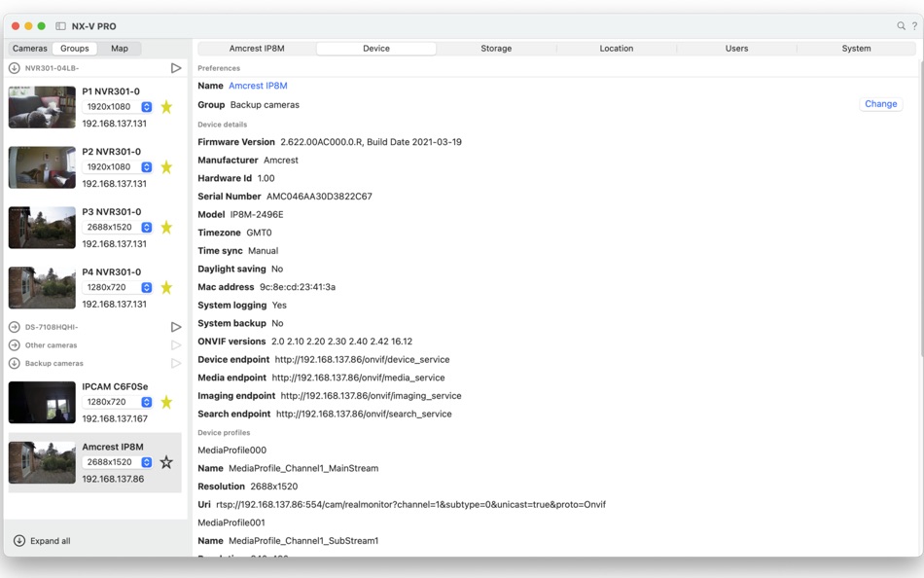Play the Other cameras group
The image size is (924, 578).
[176, 345]
